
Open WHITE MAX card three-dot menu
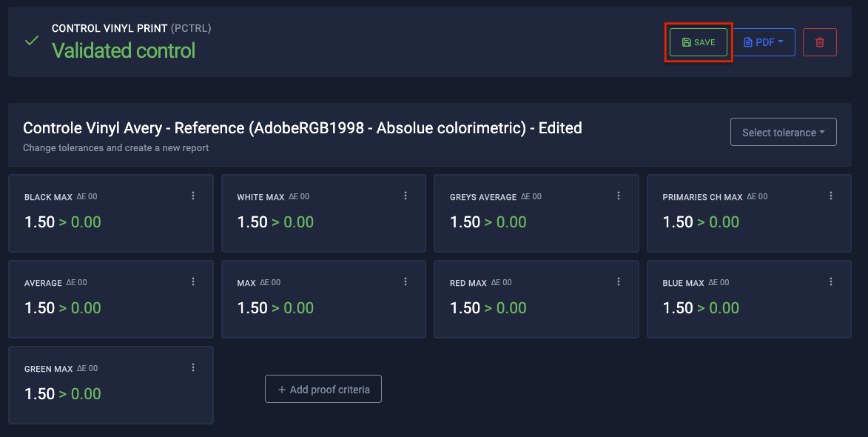406,196
